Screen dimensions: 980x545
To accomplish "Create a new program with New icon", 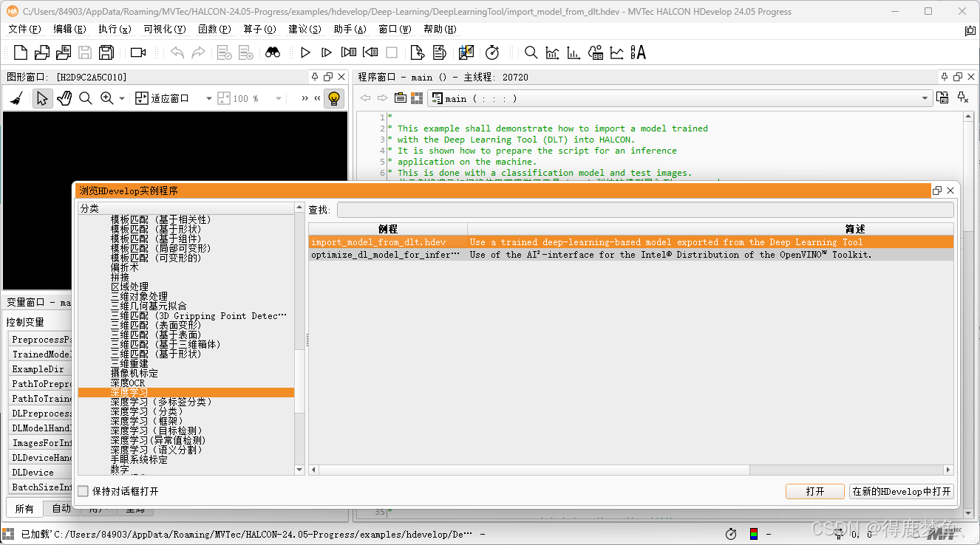I will point(21,52).
